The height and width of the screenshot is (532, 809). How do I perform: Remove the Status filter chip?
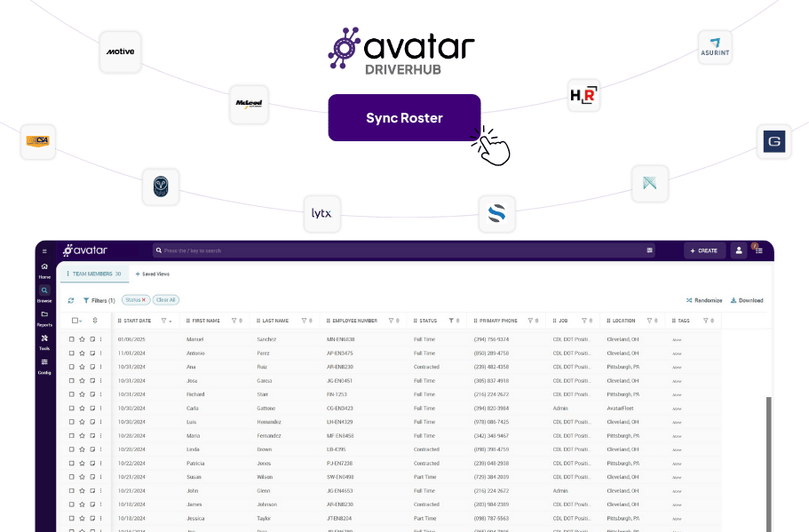tap(144, 300)
